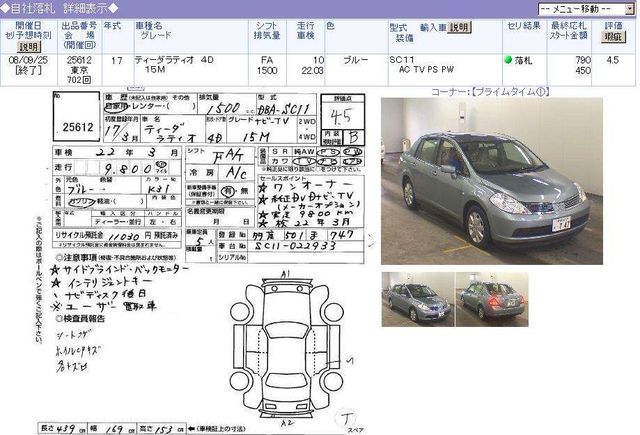Click the ◆自社落札 詳細表示◆ page title
The image size is (640, 435).
(59, 8)
